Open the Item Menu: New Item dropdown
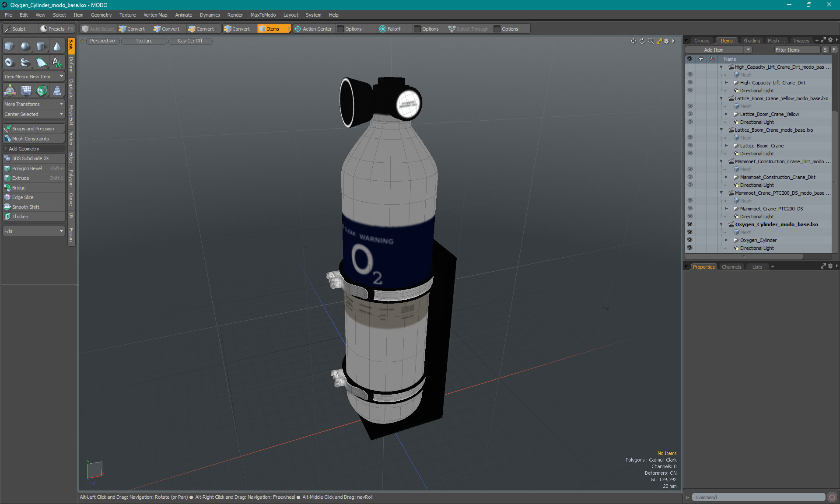This screenshot has width=840, height=504. (x=34, y=77)
